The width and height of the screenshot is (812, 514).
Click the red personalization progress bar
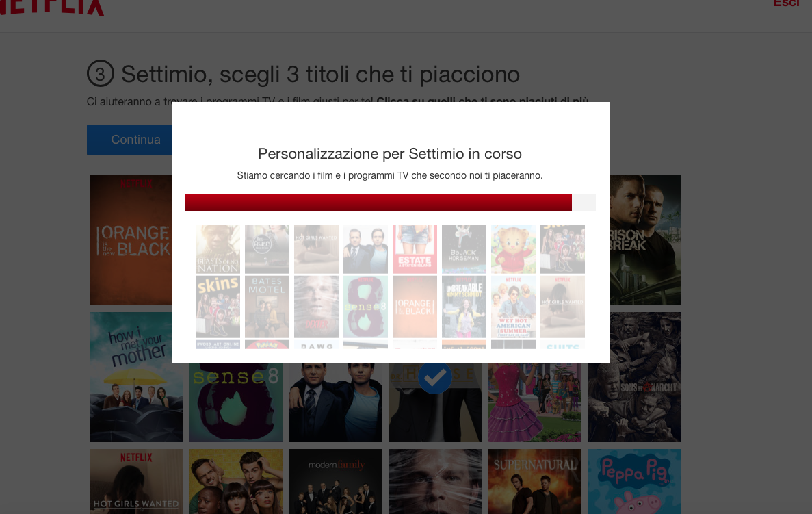click(378, 203)
